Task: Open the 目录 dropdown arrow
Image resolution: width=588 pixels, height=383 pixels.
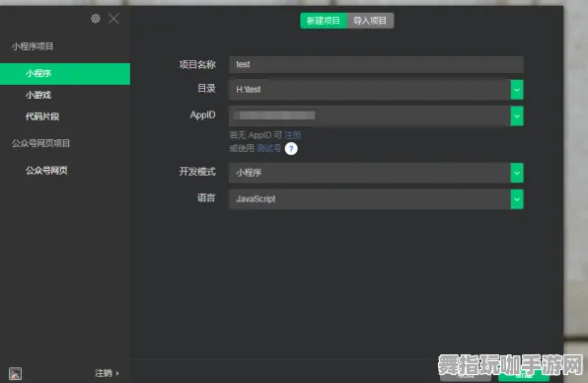Action: click(x=517, y=90)
